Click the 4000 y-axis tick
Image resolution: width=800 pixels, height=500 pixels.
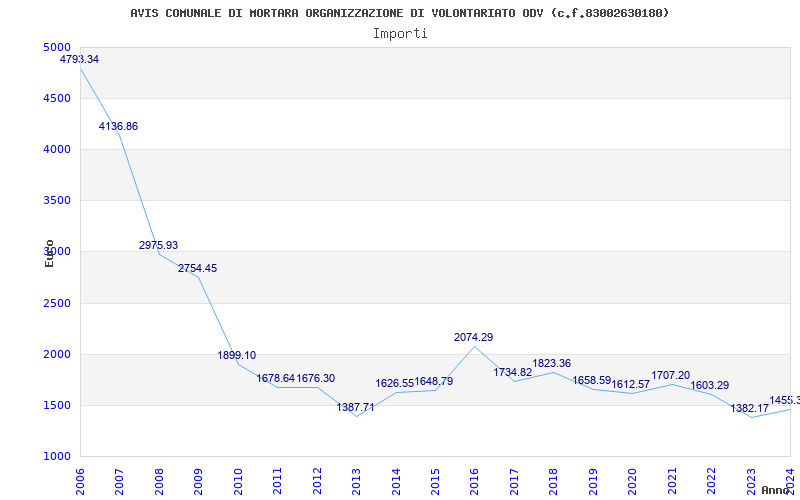tap(57, 149)
